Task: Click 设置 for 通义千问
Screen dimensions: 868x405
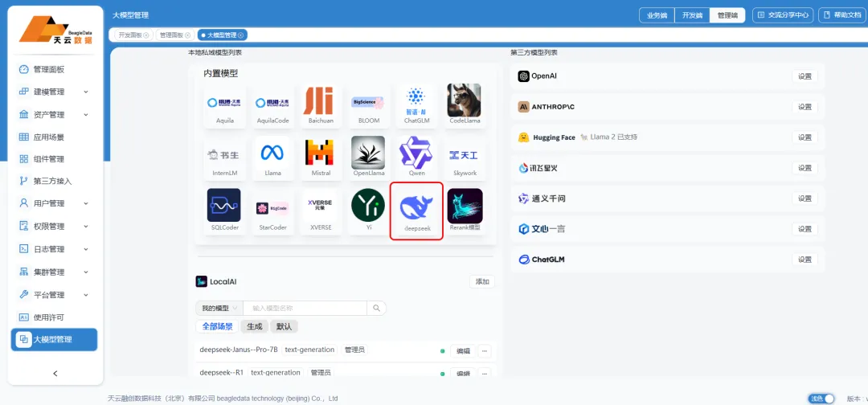Action: (805, 198)
